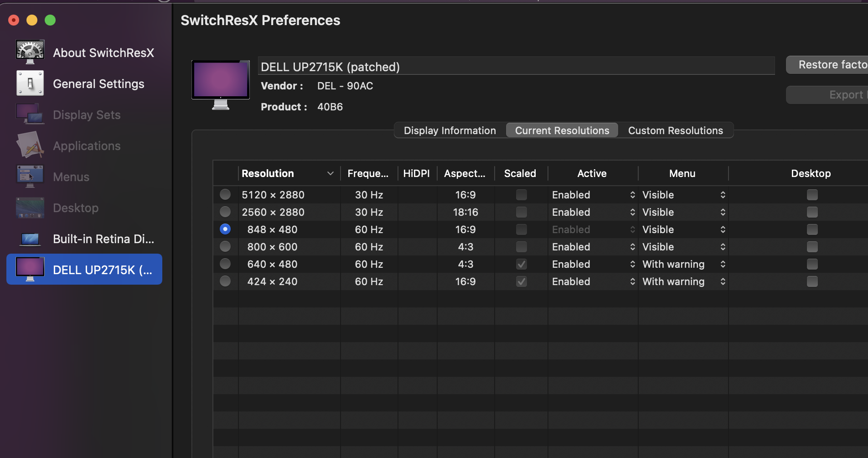Open Menu visibility dropdown for 848 × 480
The image size is (868, 458).
click(x=683, y=229)
